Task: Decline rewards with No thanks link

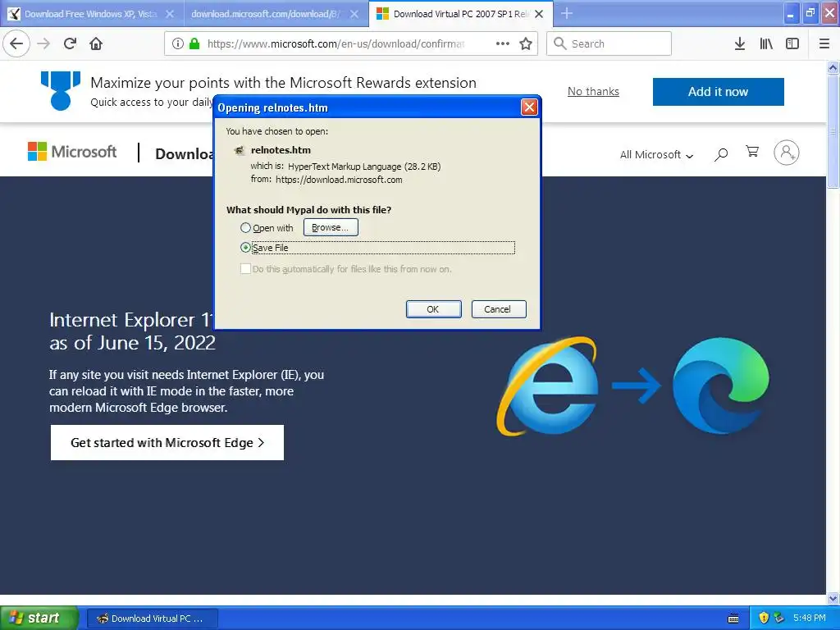Action: tap(593, 92)
